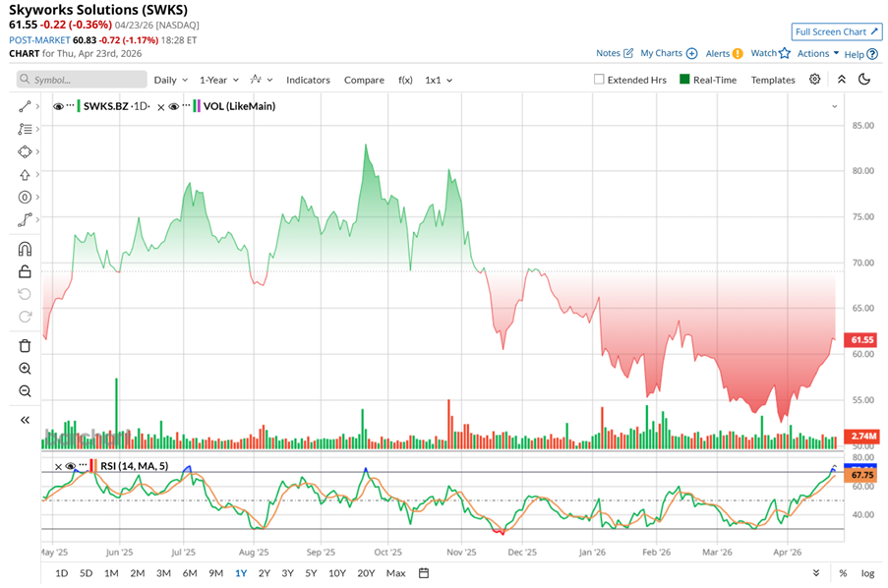Expand bottom toolbar double-down chevron
This screenshot has width=888, height=588.
(x=816, y=572)
